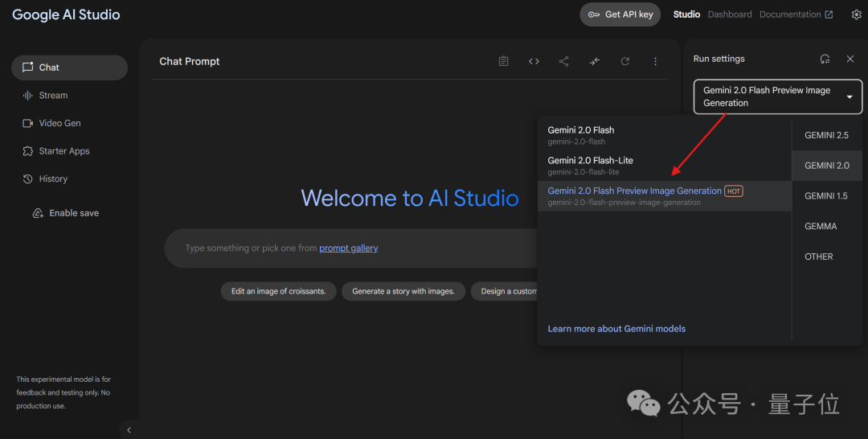Expand the model selection dropdown

pos(777,96)
